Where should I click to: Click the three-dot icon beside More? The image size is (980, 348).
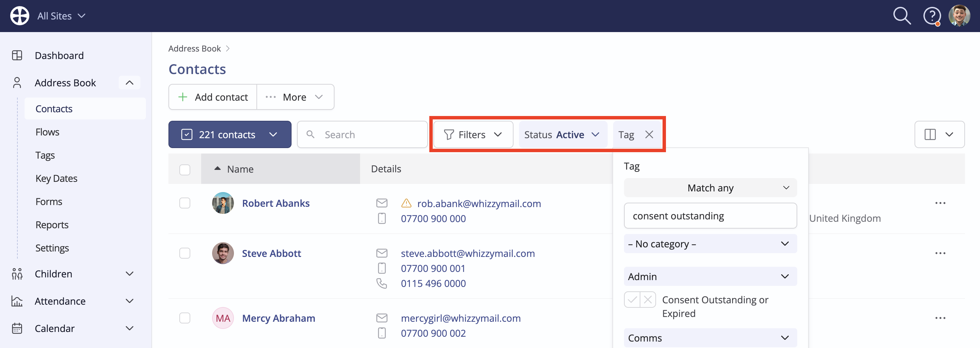pyautogui.click(x=270, y=97)
